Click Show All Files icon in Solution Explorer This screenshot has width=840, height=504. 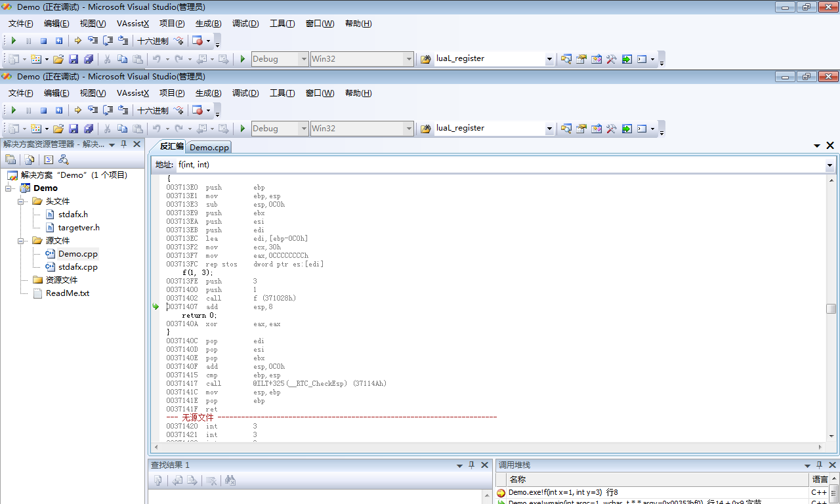click(x=30, y=159)
